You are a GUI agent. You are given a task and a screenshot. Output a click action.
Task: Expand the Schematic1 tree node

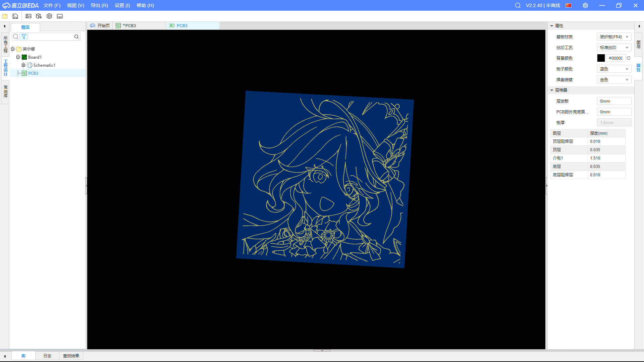tap(23, 65)
